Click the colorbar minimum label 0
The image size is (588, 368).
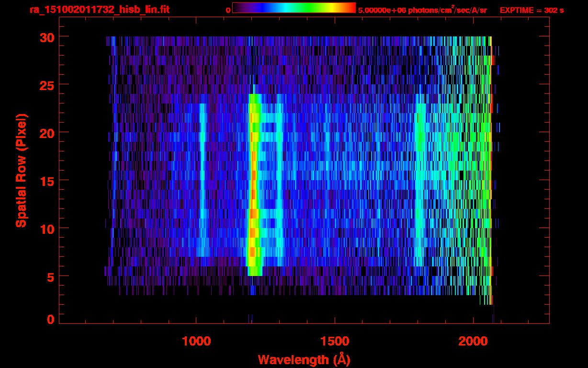click(x=228, y=10)
